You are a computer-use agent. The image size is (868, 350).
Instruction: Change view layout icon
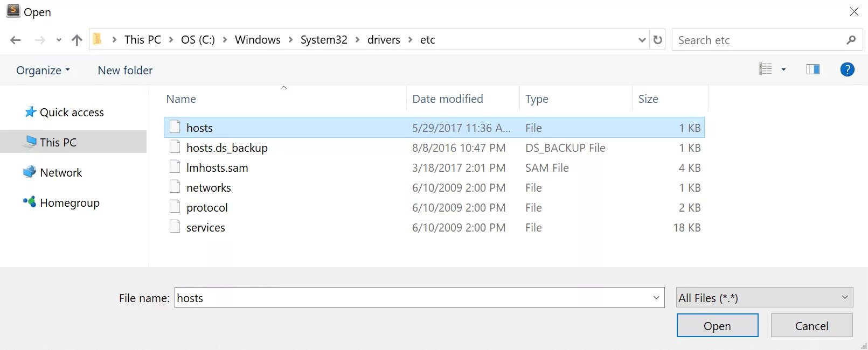766,69
